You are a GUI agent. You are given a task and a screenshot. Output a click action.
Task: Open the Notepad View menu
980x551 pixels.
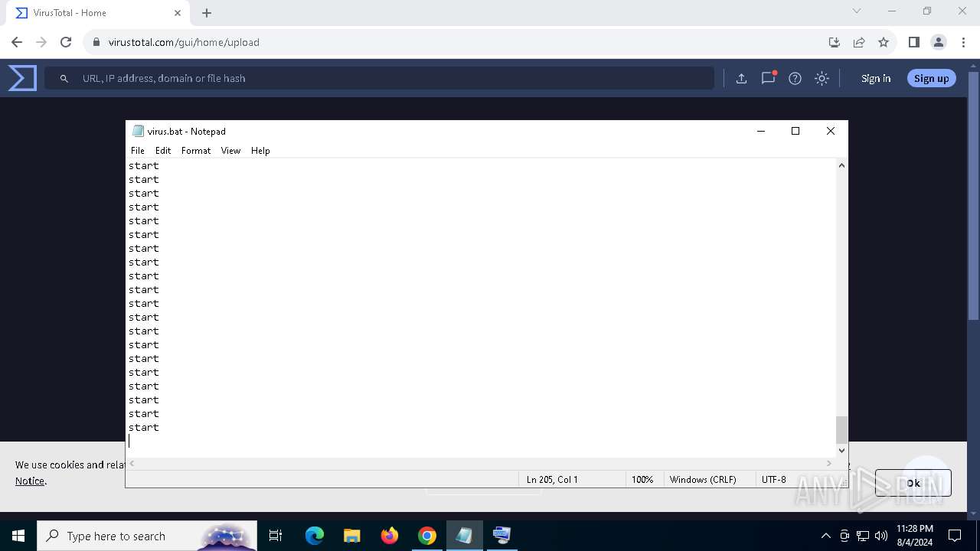230,151
